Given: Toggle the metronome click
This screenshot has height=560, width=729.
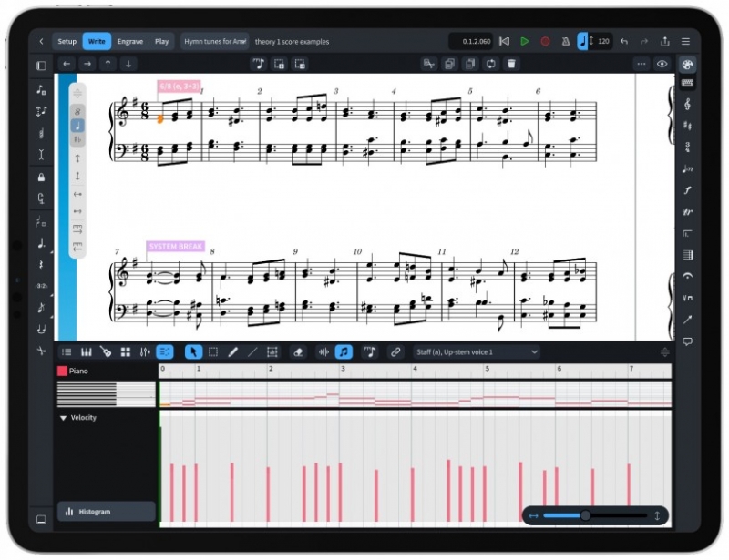Looking at the screenshot, I should tap(566, 41).
